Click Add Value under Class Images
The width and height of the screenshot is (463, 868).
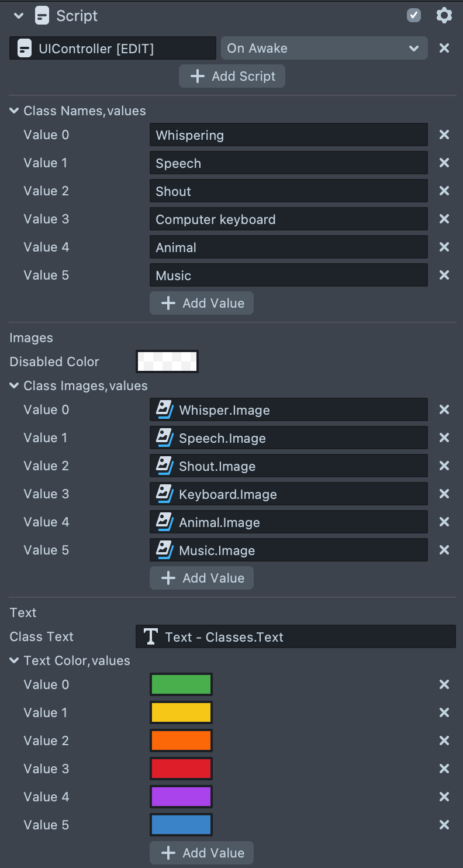pyautogui.click(x=201, y=578)
